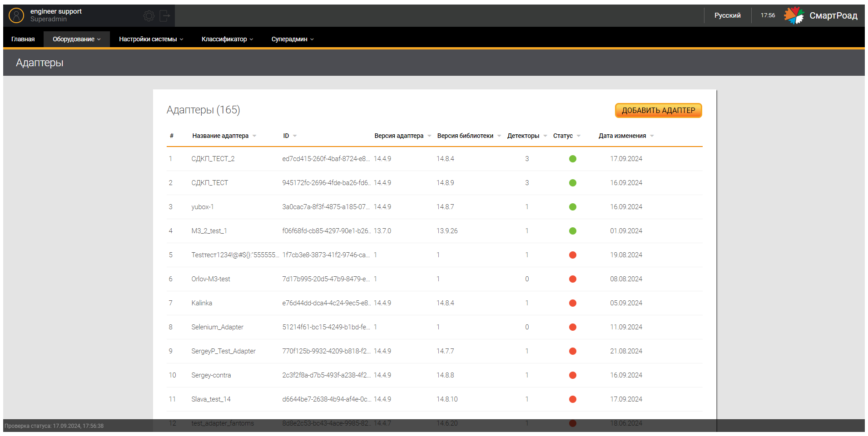868x436 pixels.
Task: Sort by Детекторы column arrow
Action: 546,136
